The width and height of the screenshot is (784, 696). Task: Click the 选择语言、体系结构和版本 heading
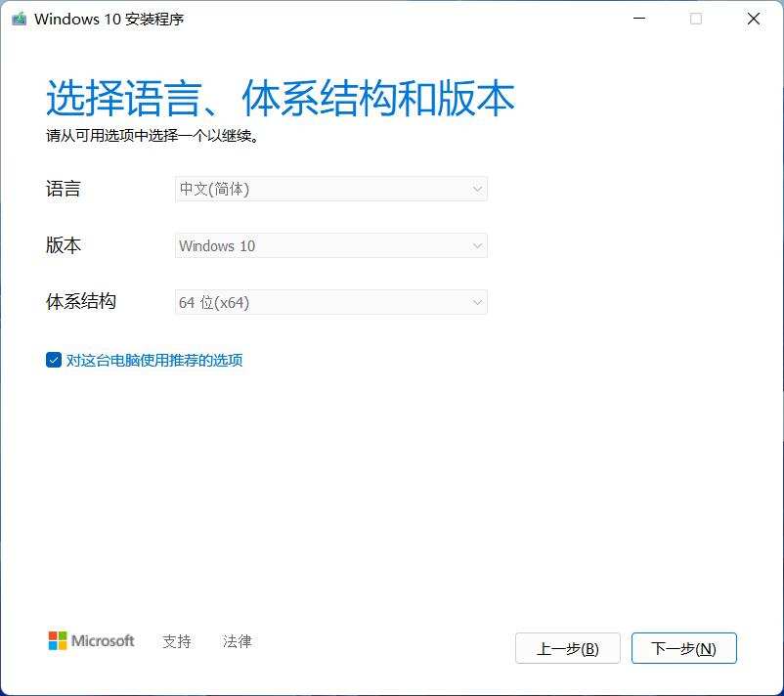click(280, 98)
